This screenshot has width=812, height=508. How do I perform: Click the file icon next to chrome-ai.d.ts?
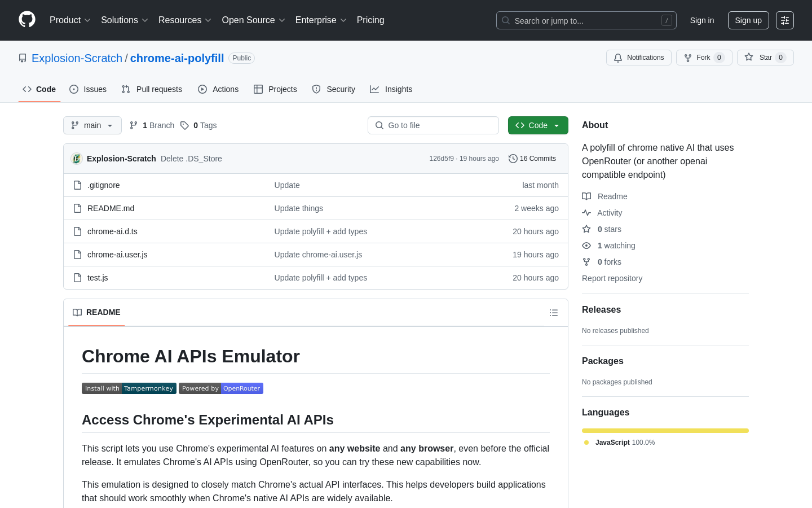[78, 231]
